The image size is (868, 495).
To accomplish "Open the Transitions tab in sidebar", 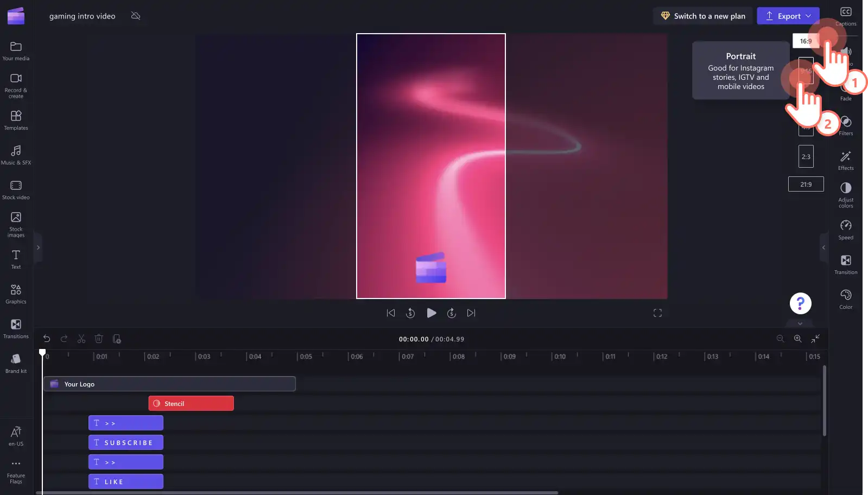I will [x=16, y=329].
